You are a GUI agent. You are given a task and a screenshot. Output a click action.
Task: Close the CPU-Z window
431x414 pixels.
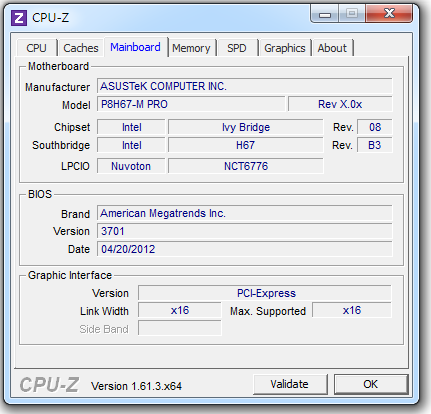(x=389, y=14)
